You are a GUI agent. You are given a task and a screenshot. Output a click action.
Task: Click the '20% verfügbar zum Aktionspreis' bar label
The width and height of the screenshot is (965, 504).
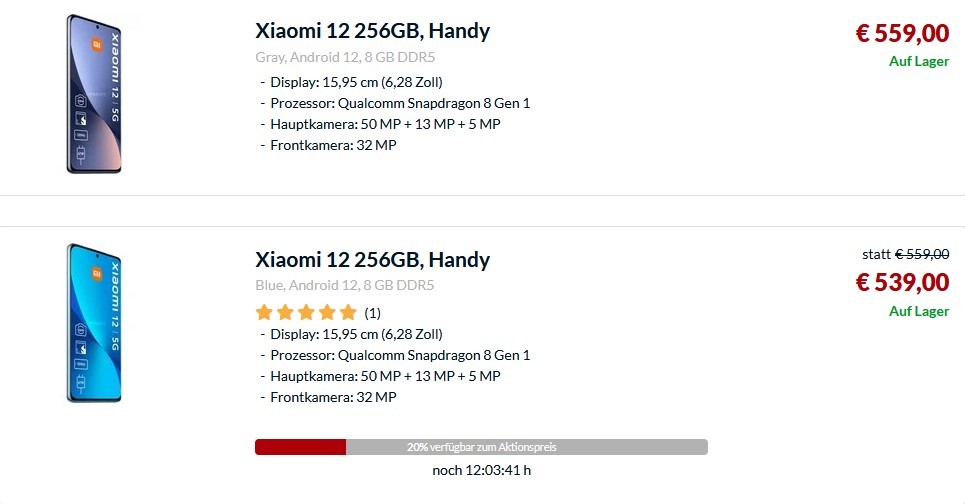(481, 447)
